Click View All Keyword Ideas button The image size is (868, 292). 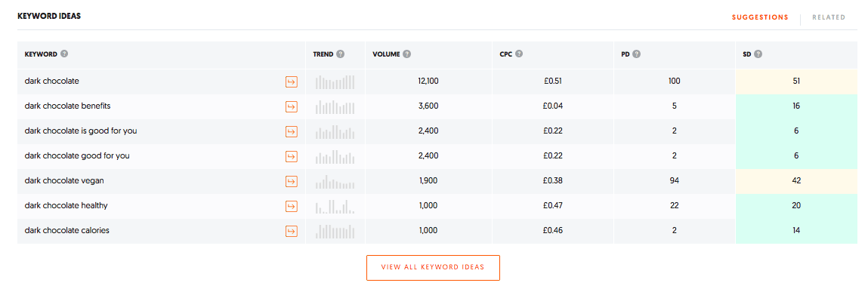(x=433, y=268)
